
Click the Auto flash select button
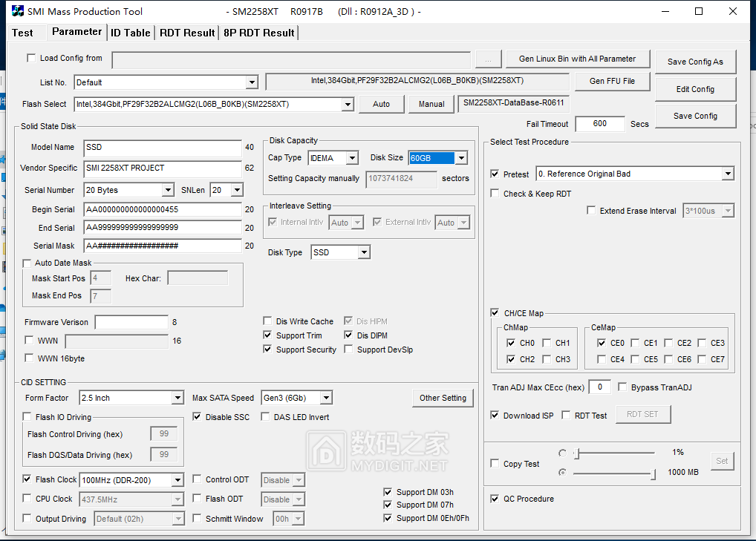coord(381,104)
